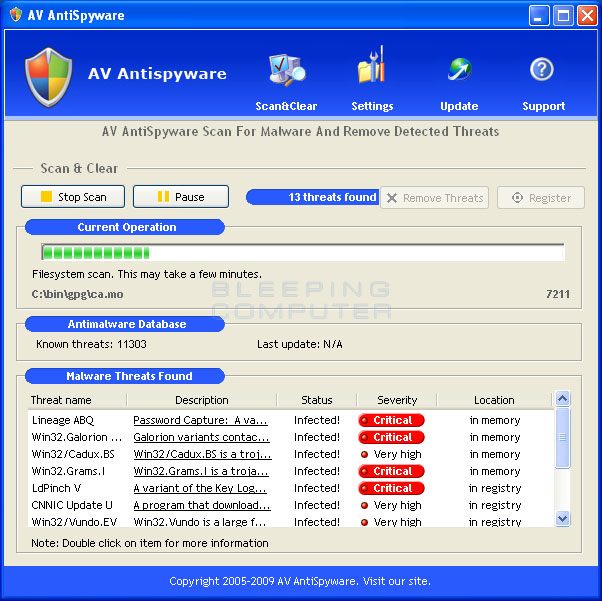Sort by Severity column header

[x=397, y=400]
